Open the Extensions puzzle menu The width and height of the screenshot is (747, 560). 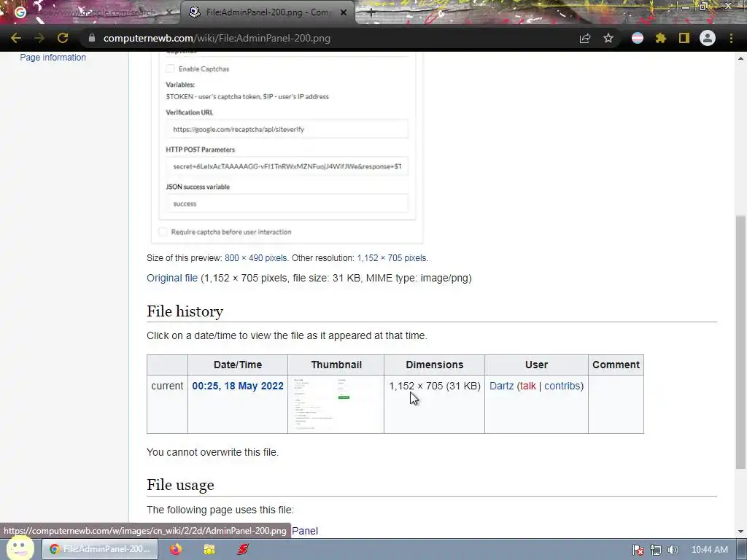tap(661, 38)
